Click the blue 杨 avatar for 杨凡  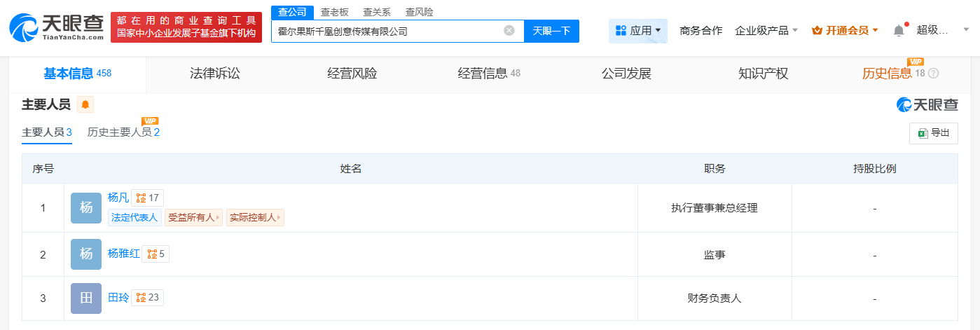coord(86,207)
